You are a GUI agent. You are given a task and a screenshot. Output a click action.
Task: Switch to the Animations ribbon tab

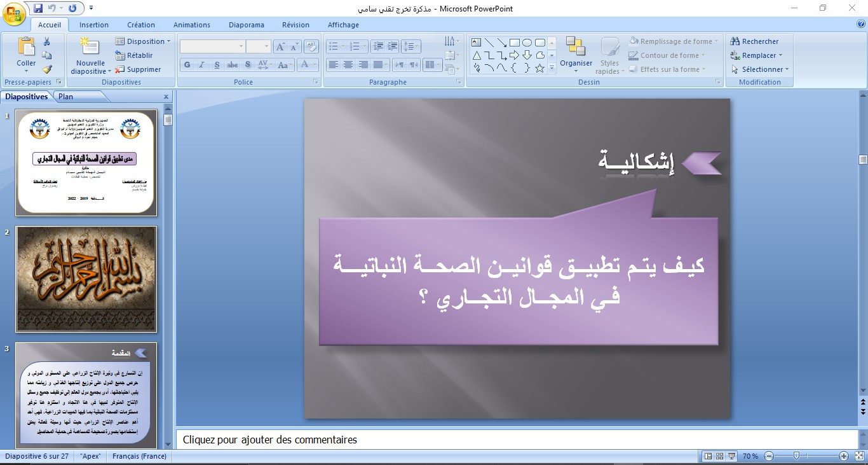click(x=192, y=25)
